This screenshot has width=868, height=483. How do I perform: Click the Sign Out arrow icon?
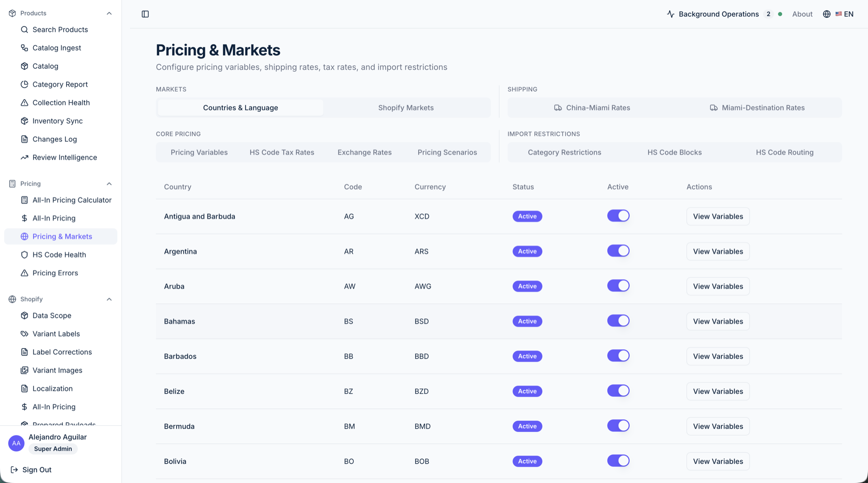[14, 470]
